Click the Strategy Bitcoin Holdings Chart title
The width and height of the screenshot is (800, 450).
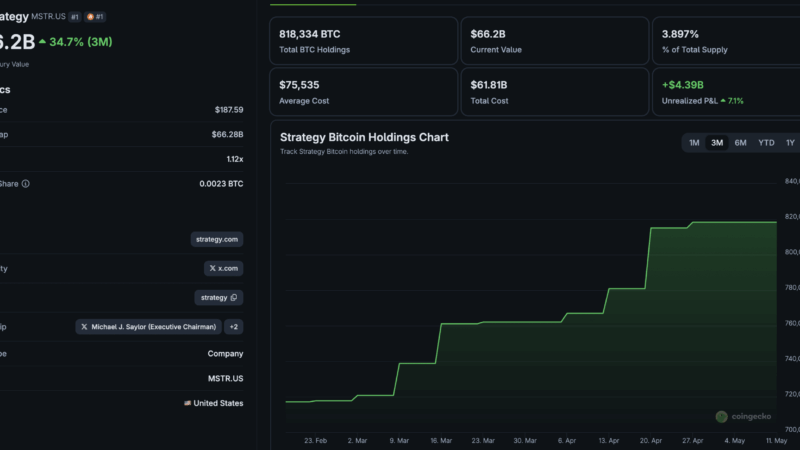pyautogui.click(x=364, y=137)
